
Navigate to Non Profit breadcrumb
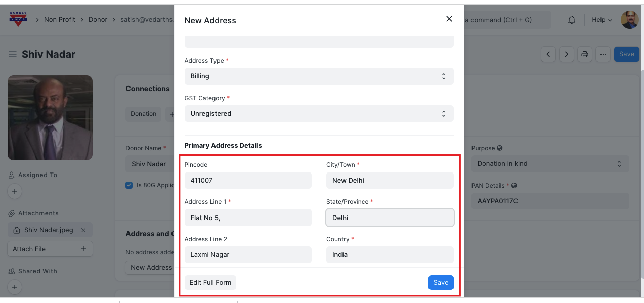(x=60, y=20)
